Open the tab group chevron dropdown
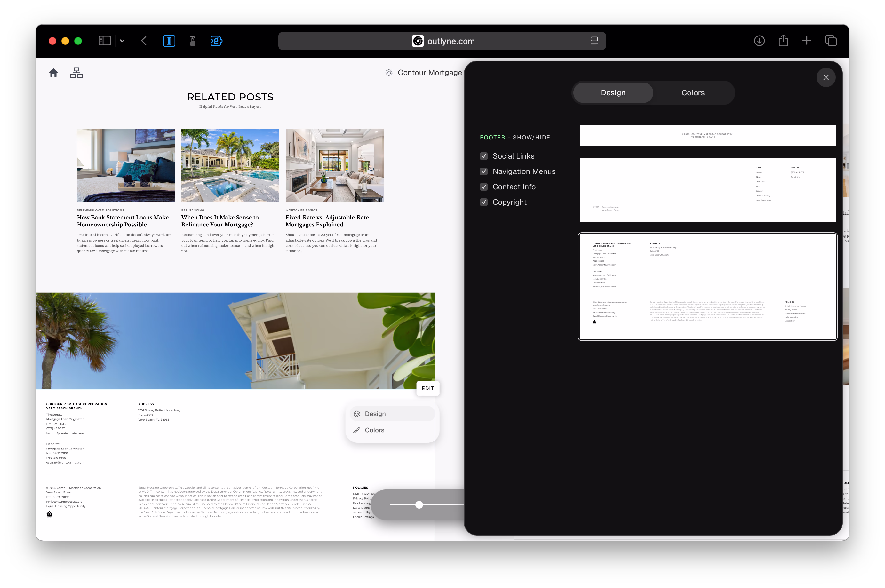This screenshot has height=588, width=885. click(x=122, y=41)
